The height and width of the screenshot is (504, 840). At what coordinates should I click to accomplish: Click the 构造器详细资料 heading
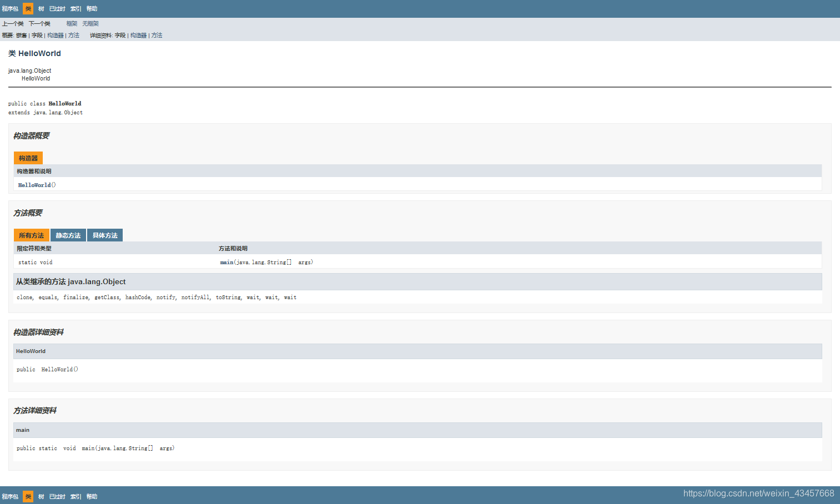(38, 332)
